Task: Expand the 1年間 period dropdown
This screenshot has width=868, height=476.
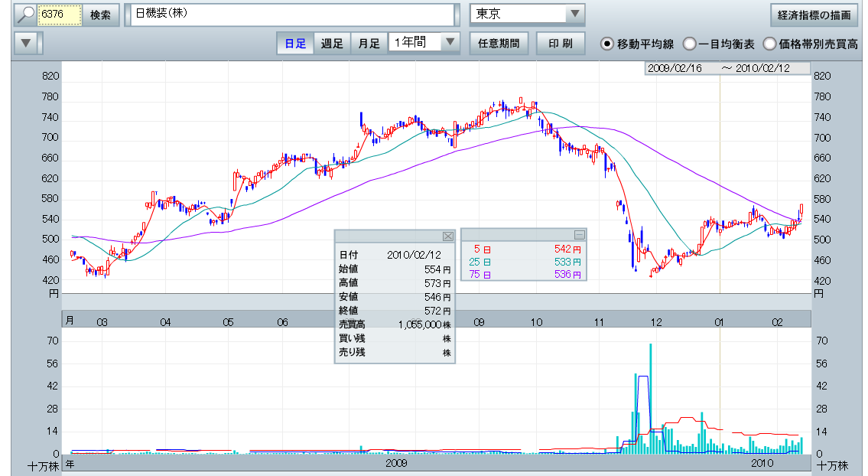Action: (450, 43)
